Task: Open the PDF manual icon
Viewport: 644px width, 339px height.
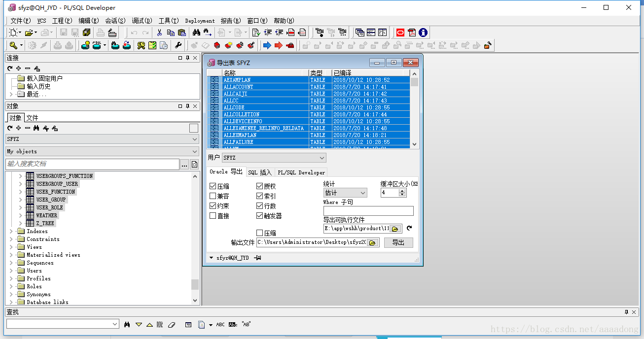Action: pos(412,33)
